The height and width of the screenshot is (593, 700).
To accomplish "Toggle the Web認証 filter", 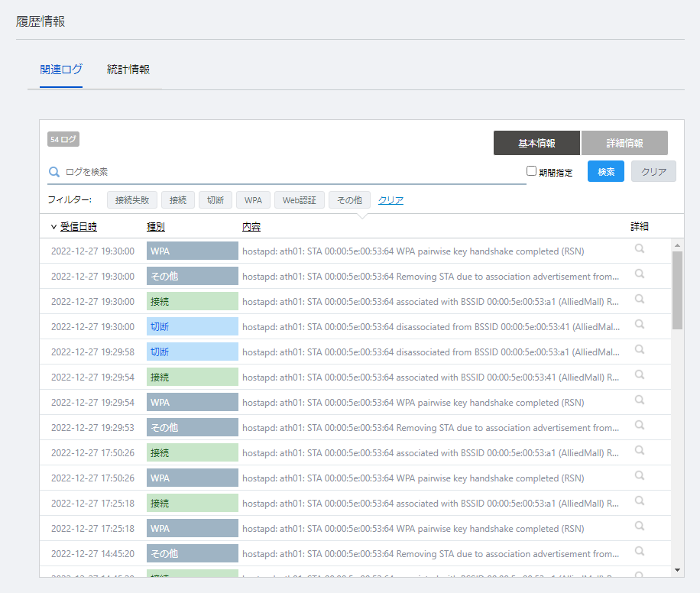I will point(300,200).
